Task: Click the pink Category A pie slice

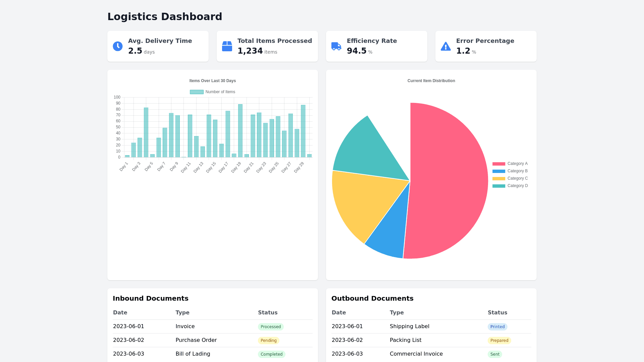Action: (x=449, y=181)
